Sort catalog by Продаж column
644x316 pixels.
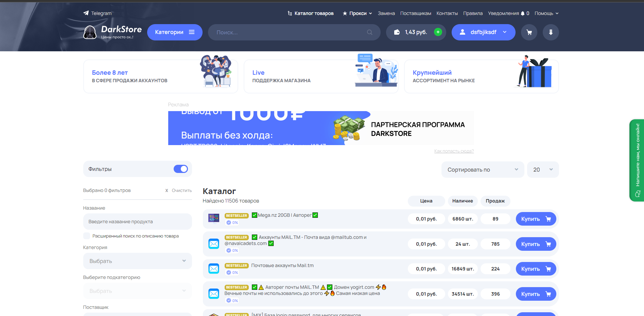point(495,201)
